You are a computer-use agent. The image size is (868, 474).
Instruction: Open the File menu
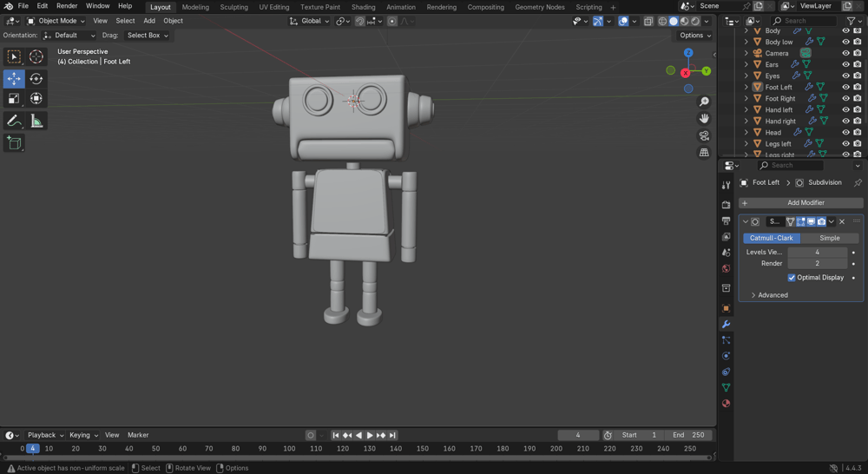[x=23, y=6]
